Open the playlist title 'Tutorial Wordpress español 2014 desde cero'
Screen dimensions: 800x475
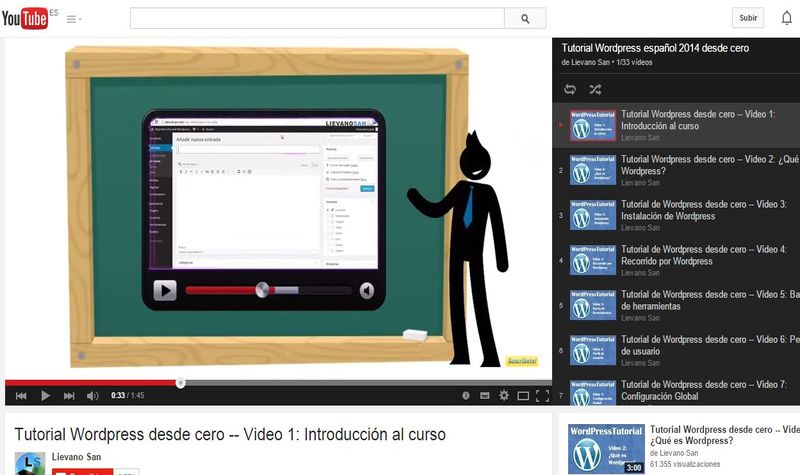655,48
